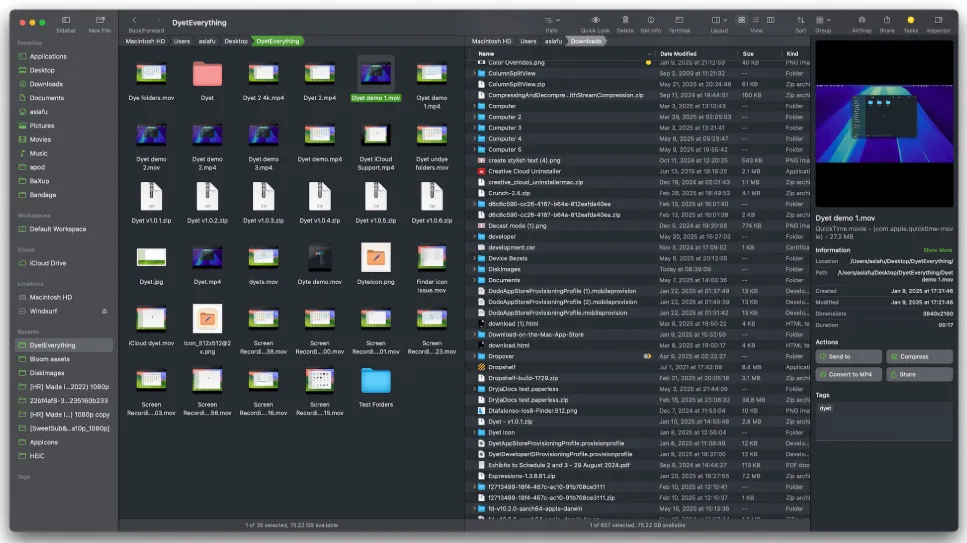Screen dimensions: 967x543
Task: Expand the Dropover folder row
Action: 474,357
